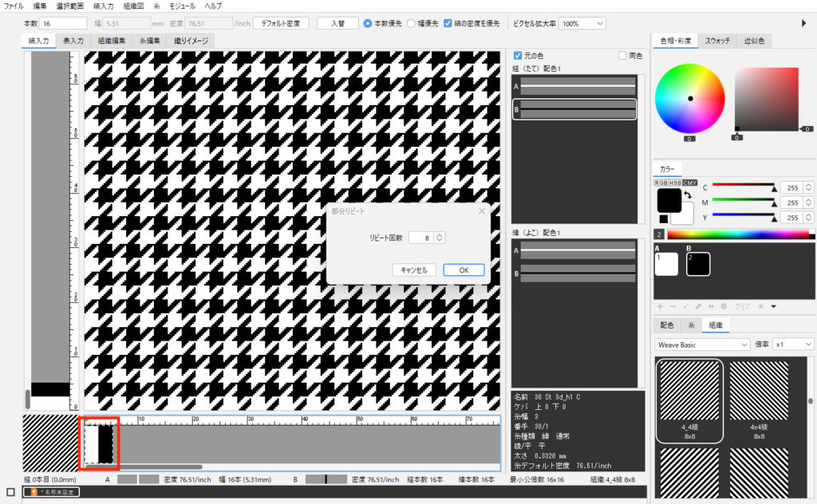Open the 組織図 menu

(x=128, y=6)
